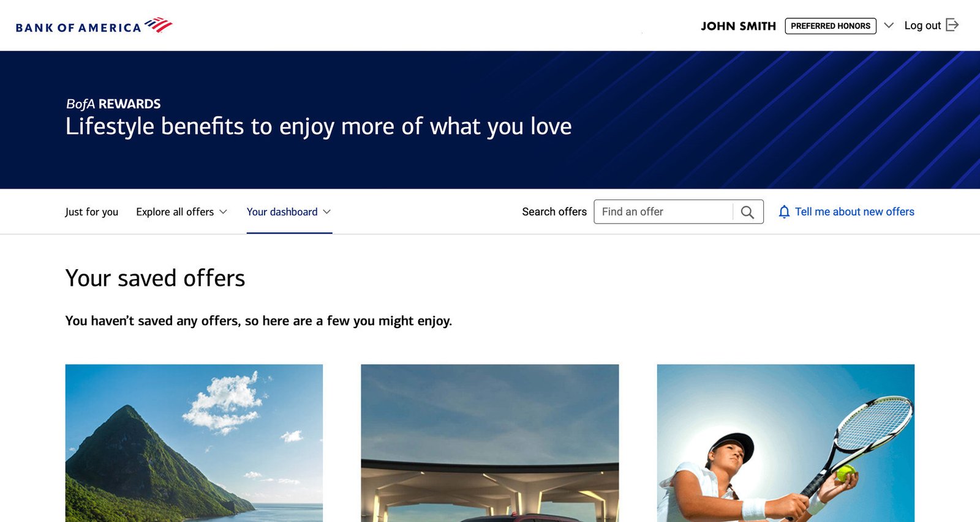Click the Preferred Honors badge
Screen dimensions: 980x522
coord(831,26)
